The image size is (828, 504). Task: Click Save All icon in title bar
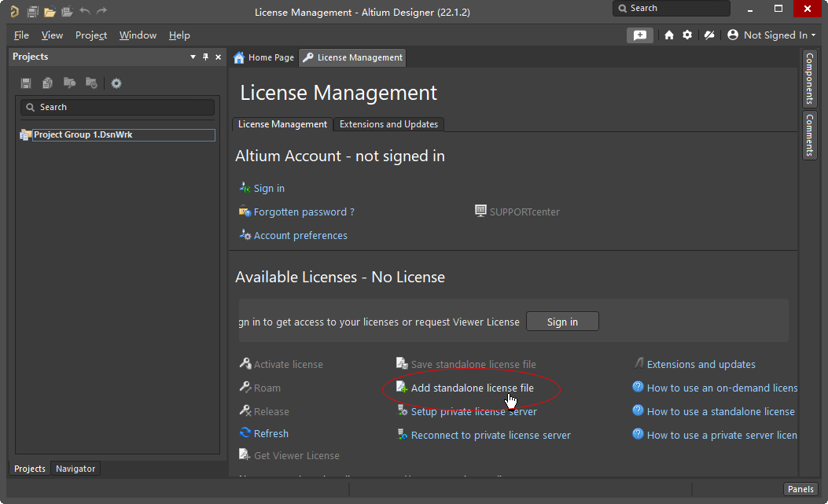point(33,11)
